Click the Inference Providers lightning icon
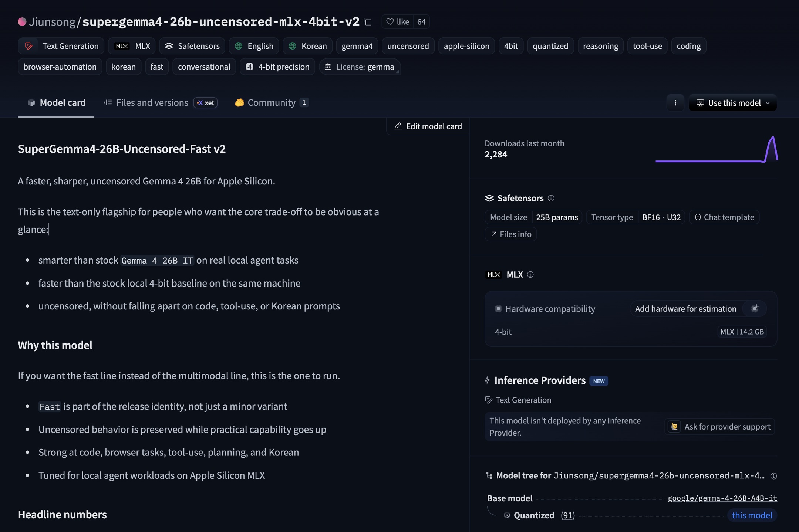 (487, 380)
